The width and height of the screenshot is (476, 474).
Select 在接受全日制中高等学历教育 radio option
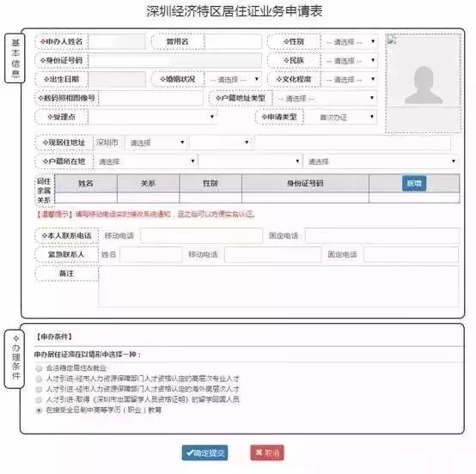click(39, 410)
